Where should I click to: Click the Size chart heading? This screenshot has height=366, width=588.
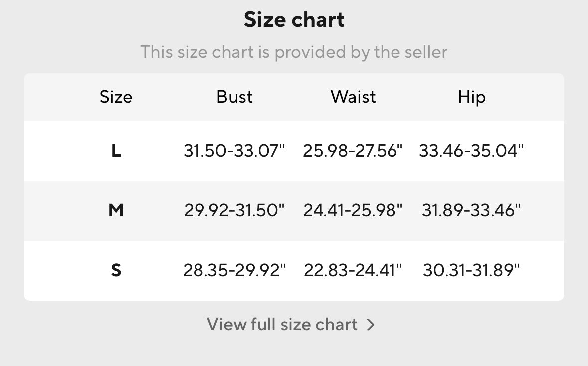pos(294,20)
